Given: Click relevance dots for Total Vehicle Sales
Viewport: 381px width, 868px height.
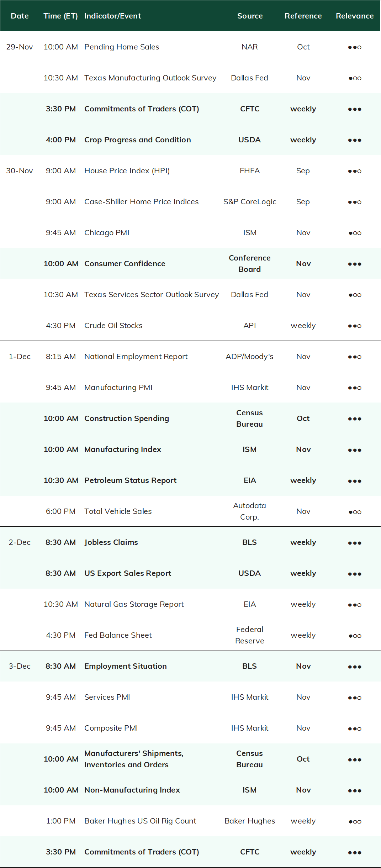Looking at the screenshot, I should pos(355,512).
